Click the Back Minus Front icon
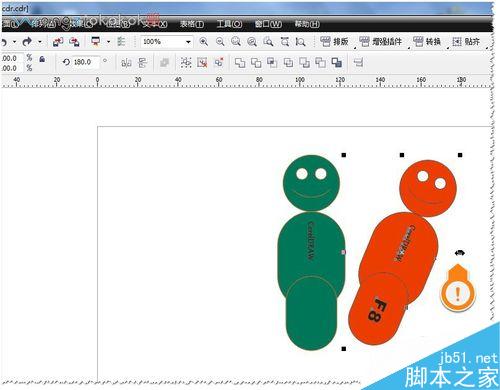The height and width of the screenshot is (390, 500). [321, 63]
